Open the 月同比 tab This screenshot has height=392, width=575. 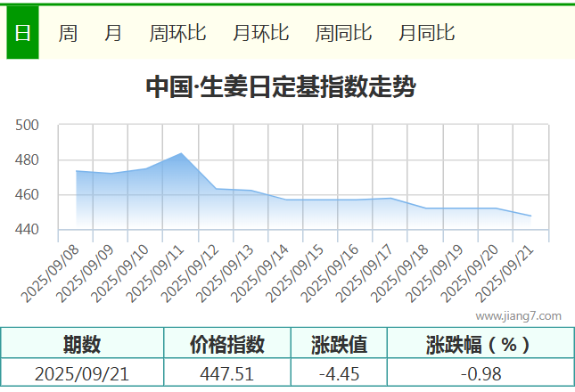(426, 33)
